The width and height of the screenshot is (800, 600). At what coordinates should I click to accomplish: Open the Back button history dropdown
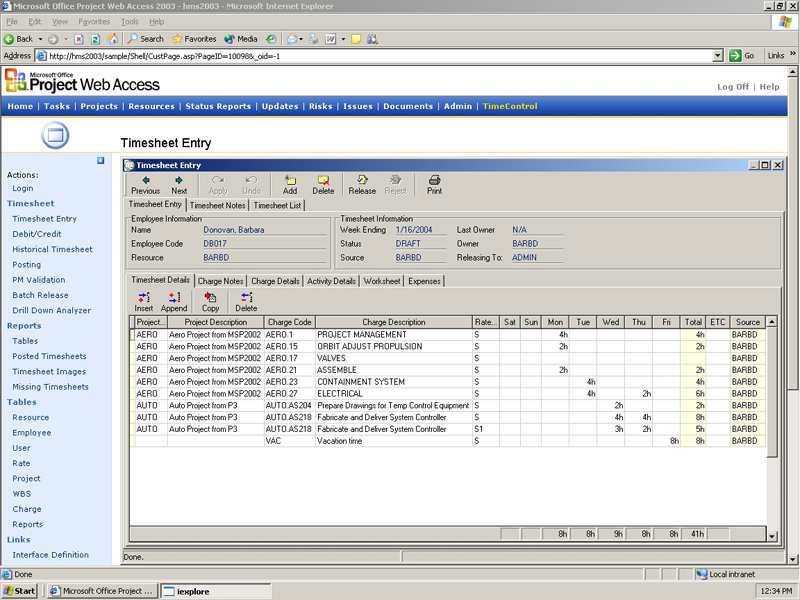pos(40,39)
